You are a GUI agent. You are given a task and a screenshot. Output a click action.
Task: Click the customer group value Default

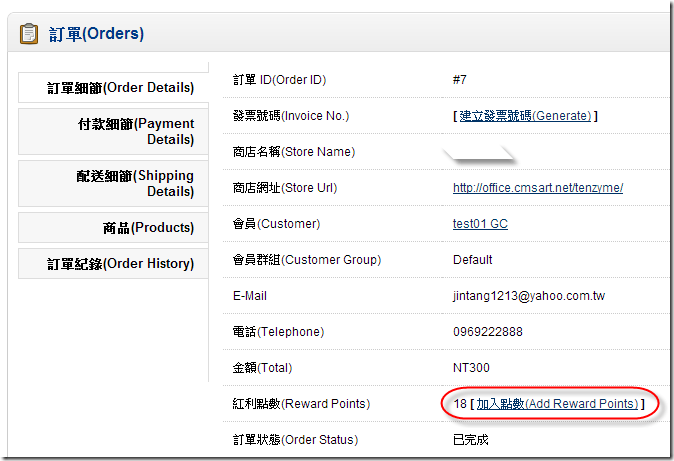[x=472, y=260]
